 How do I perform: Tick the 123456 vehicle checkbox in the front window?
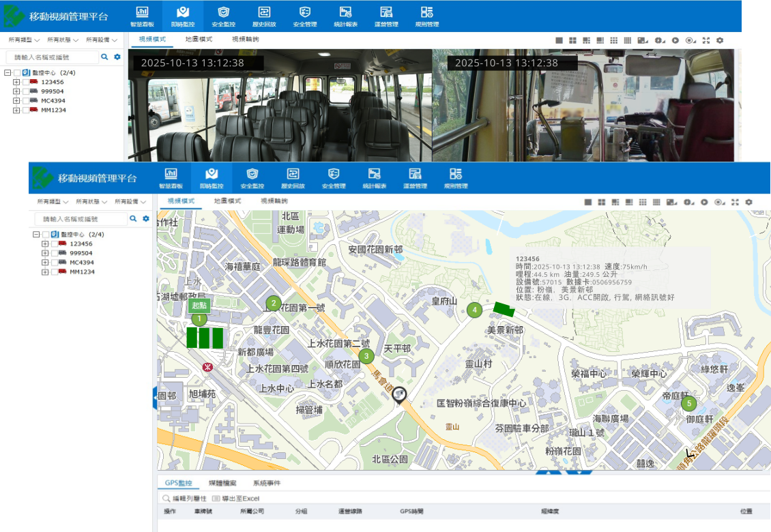[x=55, y=243]
